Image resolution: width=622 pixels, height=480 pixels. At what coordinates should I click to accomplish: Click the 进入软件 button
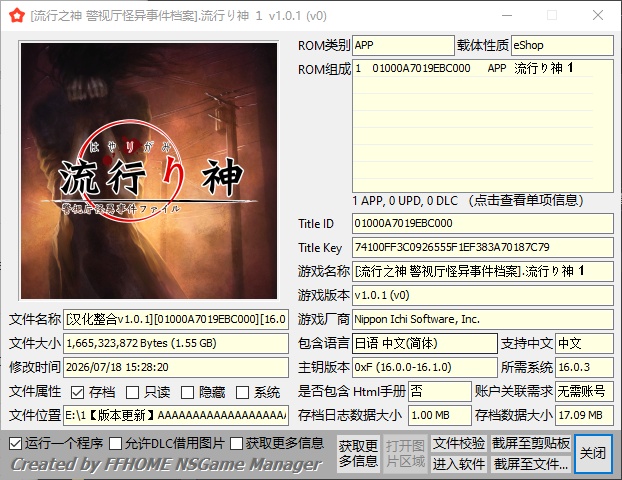coord(459,464)
